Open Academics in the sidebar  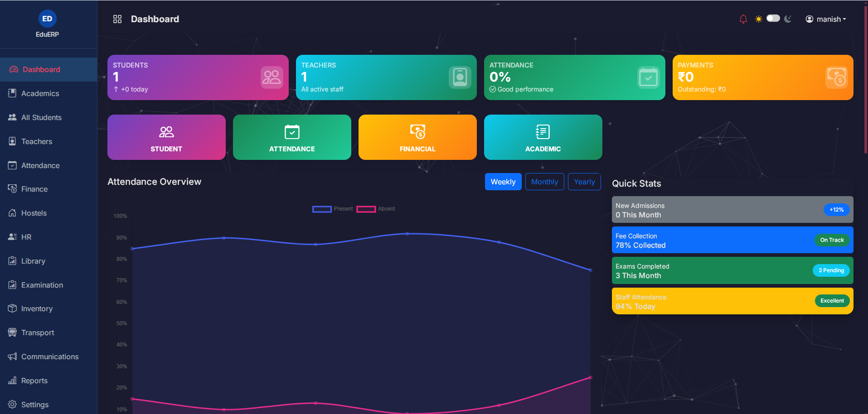(40, 93)
